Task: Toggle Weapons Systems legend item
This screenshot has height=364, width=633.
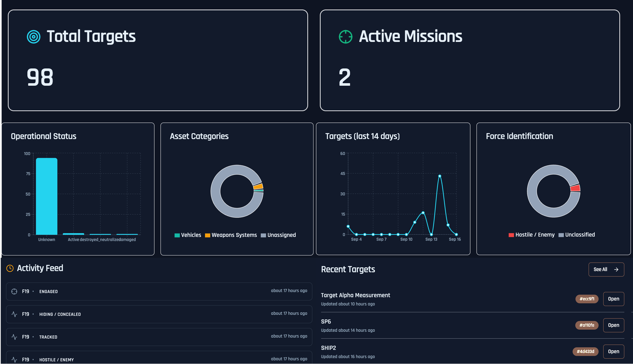Action: point(231,235)
